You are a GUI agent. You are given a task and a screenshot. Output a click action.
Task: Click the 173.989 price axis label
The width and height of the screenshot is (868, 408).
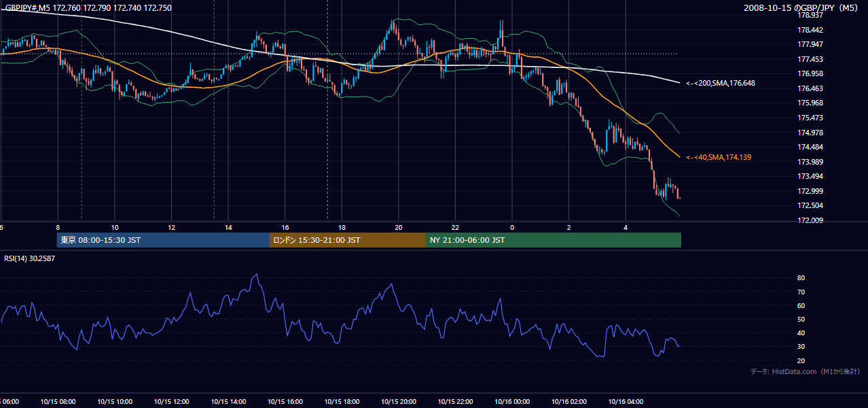tap(810, 162)
